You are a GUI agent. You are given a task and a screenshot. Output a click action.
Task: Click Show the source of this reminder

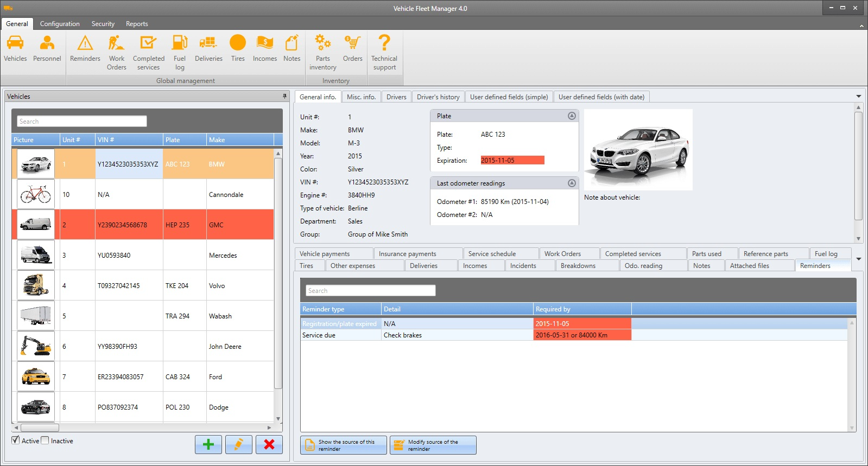(x=344, y=445)
